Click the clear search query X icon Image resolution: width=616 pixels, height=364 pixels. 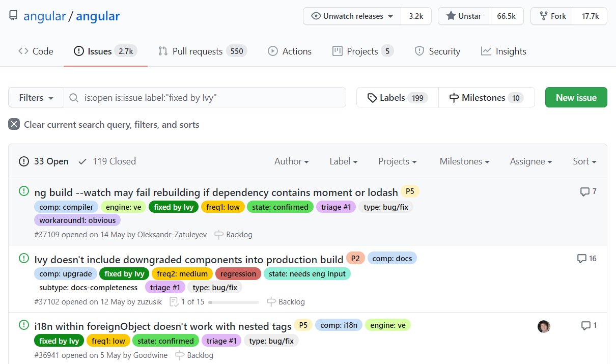point(14,124)
